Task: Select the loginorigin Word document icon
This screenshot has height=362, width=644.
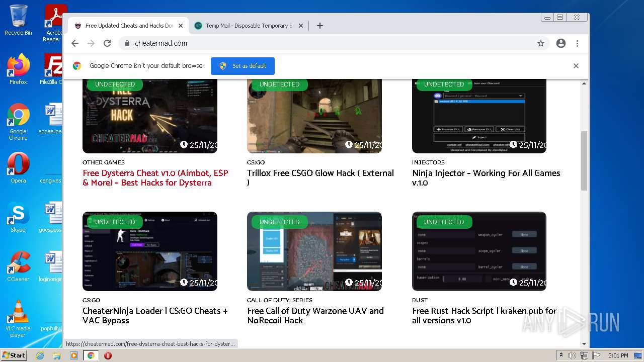Action: pyautogui.click(x=51, y=266)
